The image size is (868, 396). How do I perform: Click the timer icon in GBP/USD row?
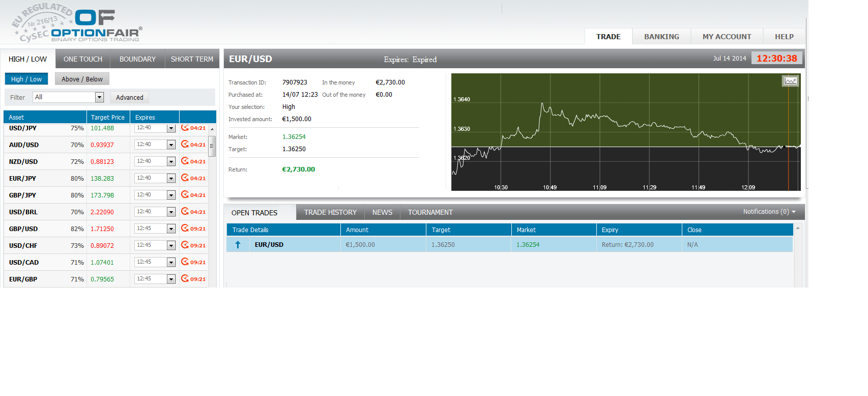pos(185,229)
